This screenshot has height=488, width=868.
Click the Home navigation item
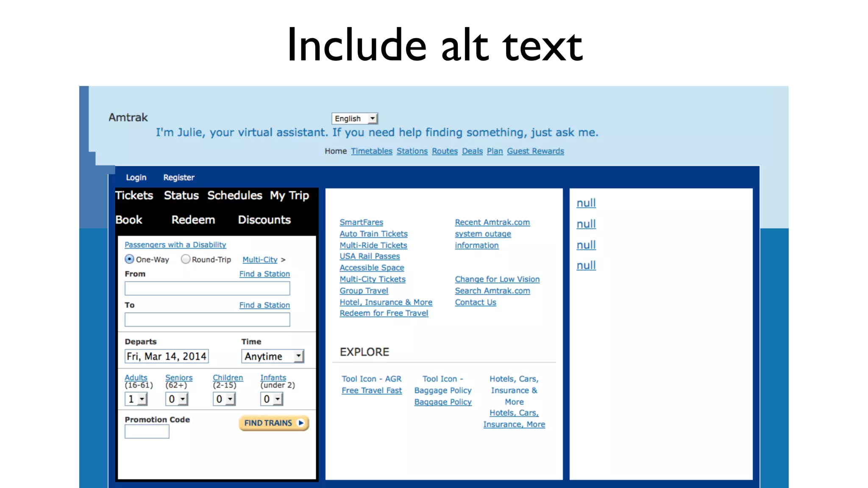(336, 151)
